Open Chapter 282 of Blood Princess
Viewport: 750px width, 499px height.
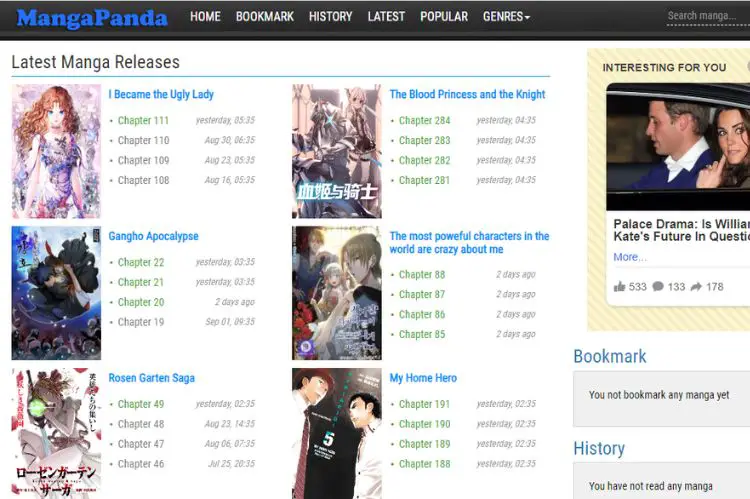(425, 160)
